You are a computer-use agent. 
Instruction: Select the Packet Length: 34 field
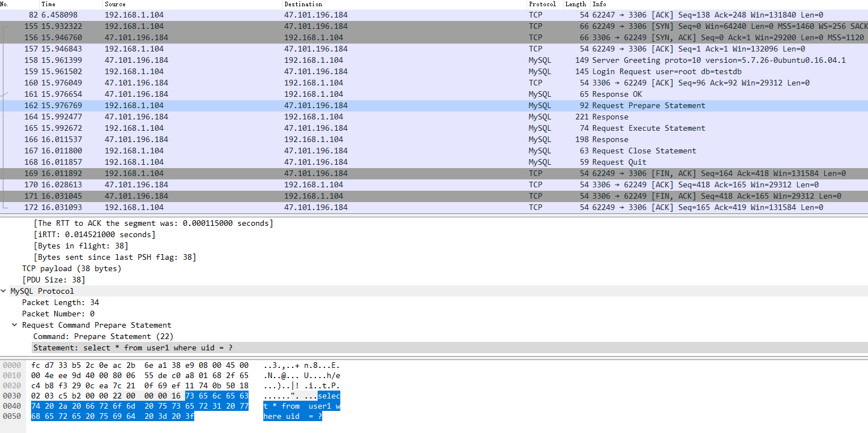point(61,302)
